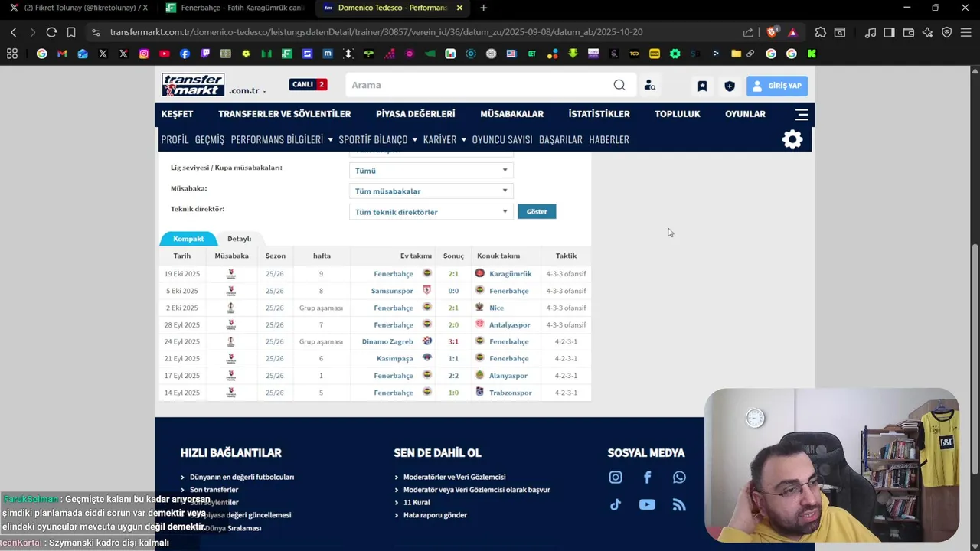Click the Göster button
Viewport: 980px width, 551px height.
(537, 211)
